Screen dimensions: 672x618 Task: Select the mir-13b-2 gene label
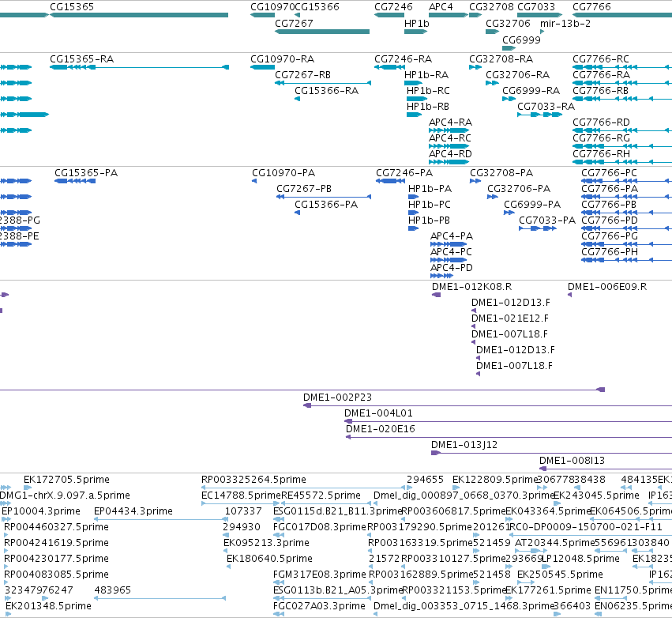coord(565,23)
